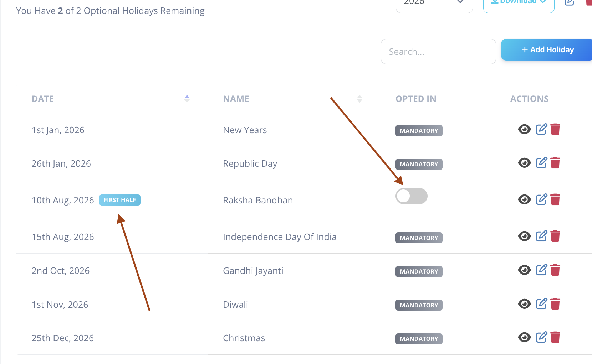
Task: Toggle opt-in for Raksha Bandhan
Action: click(x=411, y=196)
